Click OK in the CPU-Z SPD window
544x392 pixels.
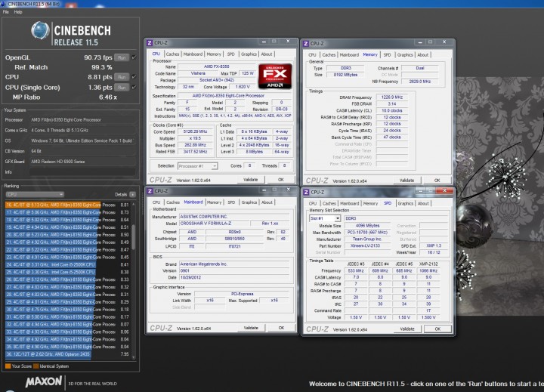[x=437, y=329]
